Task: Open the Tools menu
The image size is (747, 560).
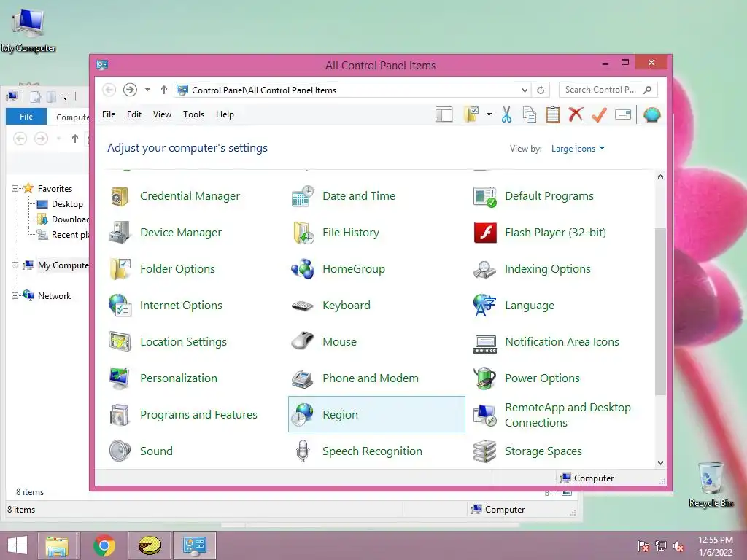Action: pos(193,114)
